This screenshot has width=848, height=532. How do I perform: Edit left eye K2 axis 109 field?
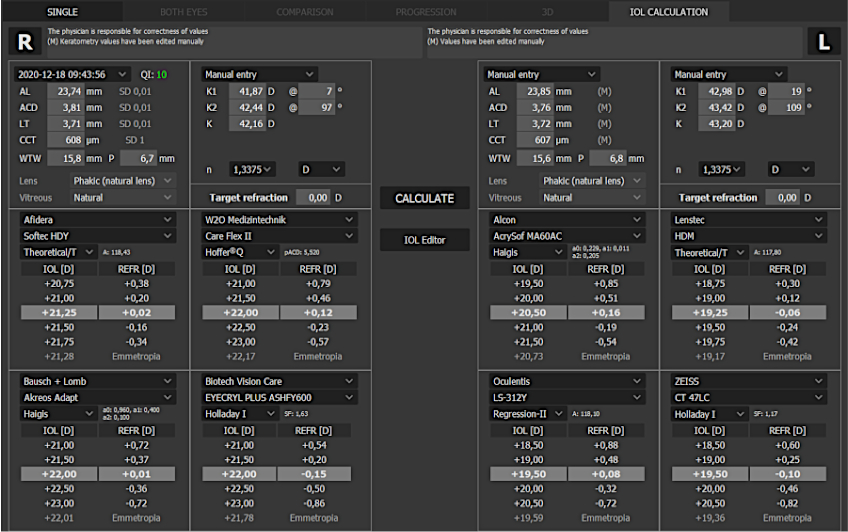click(x=786, y=108)
